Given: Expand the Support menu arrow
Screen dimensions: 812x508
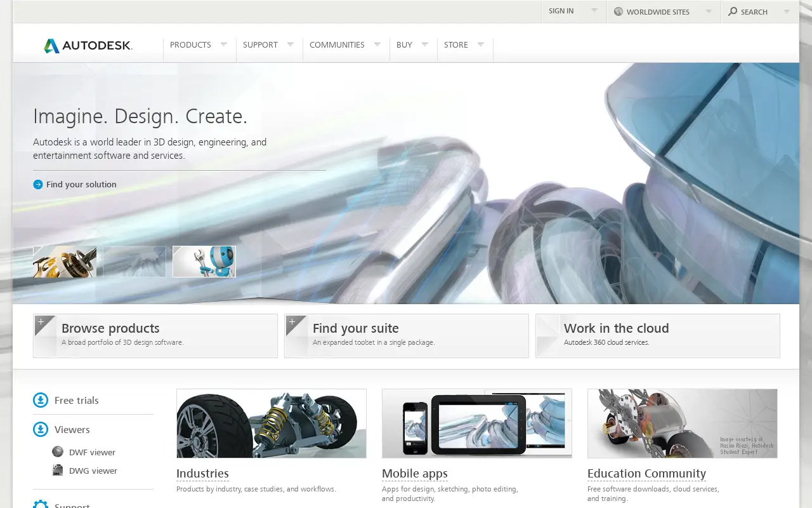Looking at the screenshot, I should tap(291, 44).
